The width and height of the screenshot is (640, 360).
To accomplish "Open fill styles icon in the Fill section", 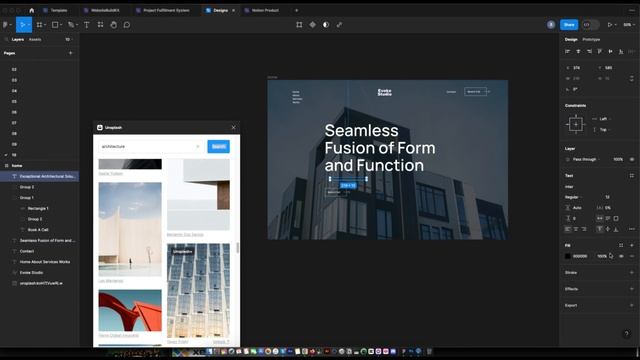I will [x=621, y=245].
